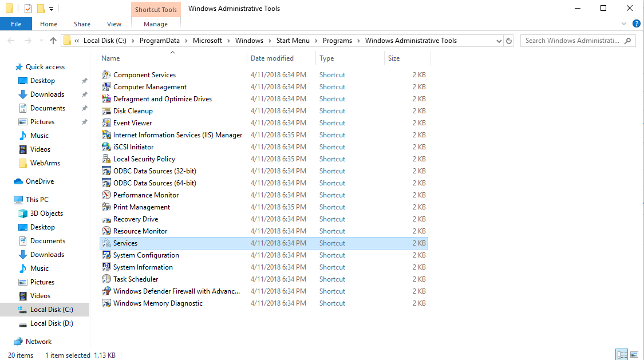Screen dimensions: 644x360
Task: Click the magnifier search icon
Action: pyautogui.click(x=627, y=41)
